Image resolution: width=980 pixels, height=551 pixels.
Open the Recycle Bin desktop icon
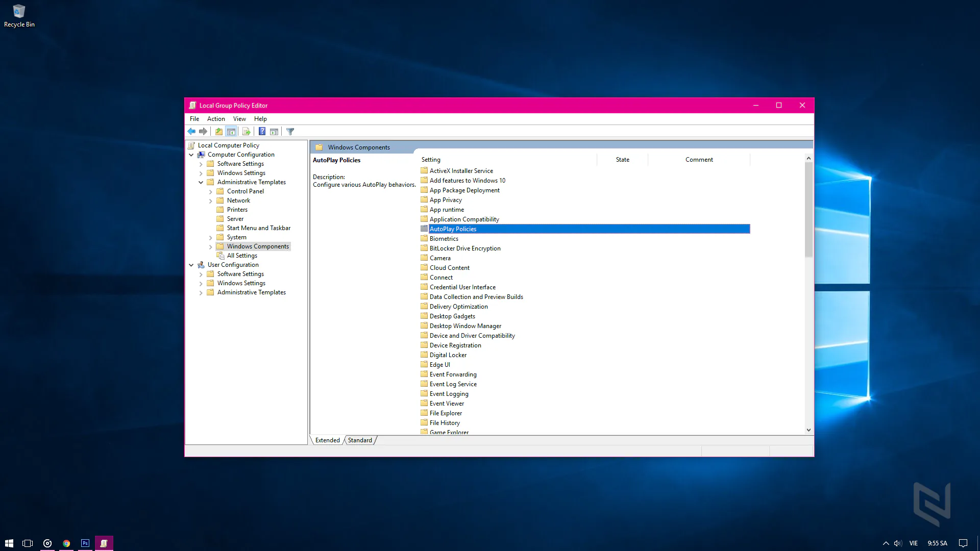[19, 16]
